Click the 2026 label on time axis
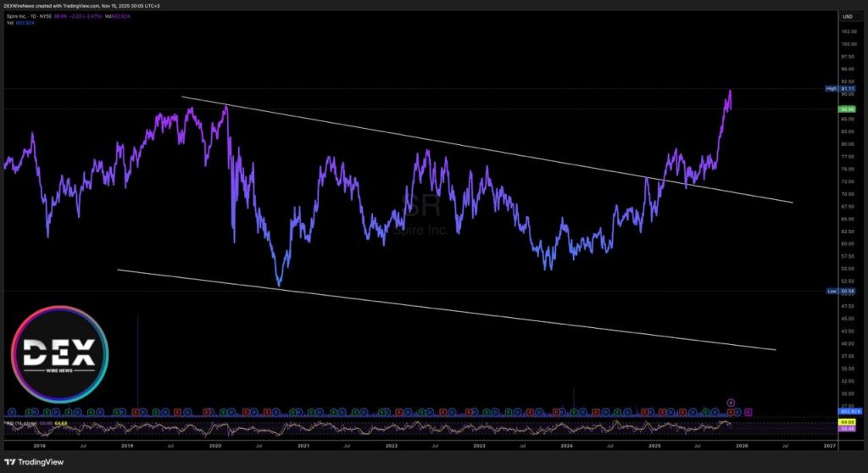Image resolution: width=868 pixels, height=473 pixels. [742, 445]
